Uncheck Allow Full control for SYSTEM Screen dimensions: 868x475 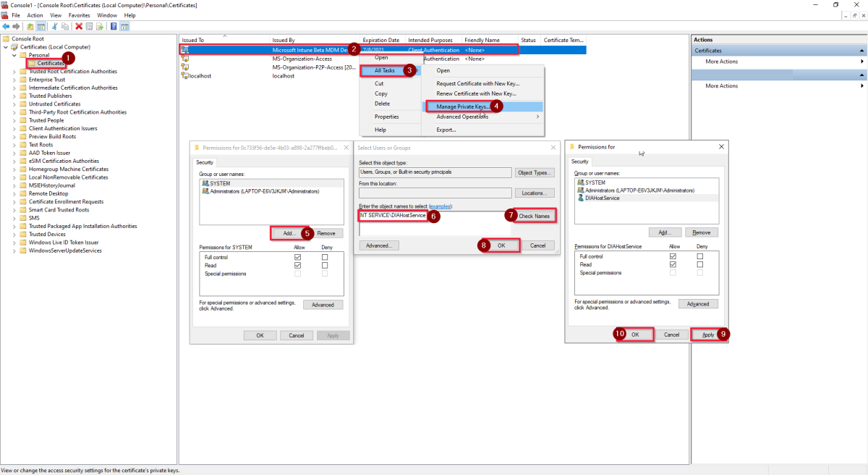(x=297, y=257)
